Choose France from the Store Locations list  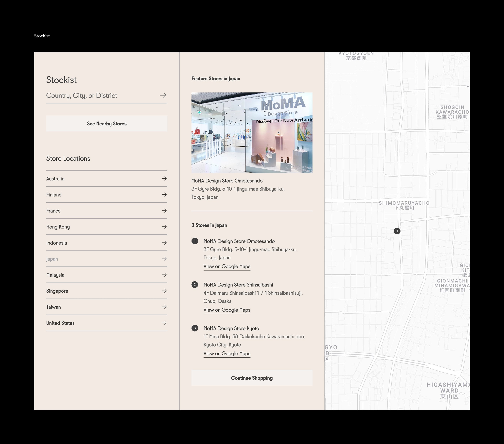pyautogui.click(x=107, y=211)
